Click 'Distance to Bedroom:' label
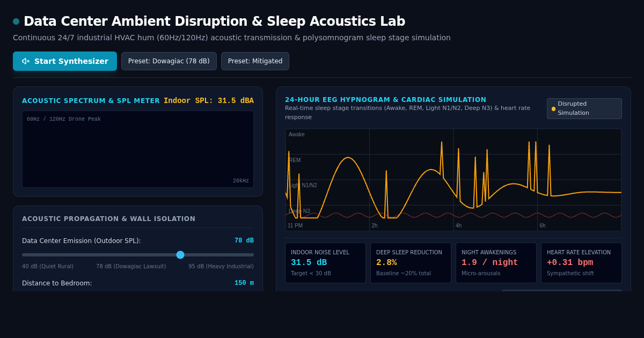Viewport: 644px width, 338px height. tap(57, 283)
